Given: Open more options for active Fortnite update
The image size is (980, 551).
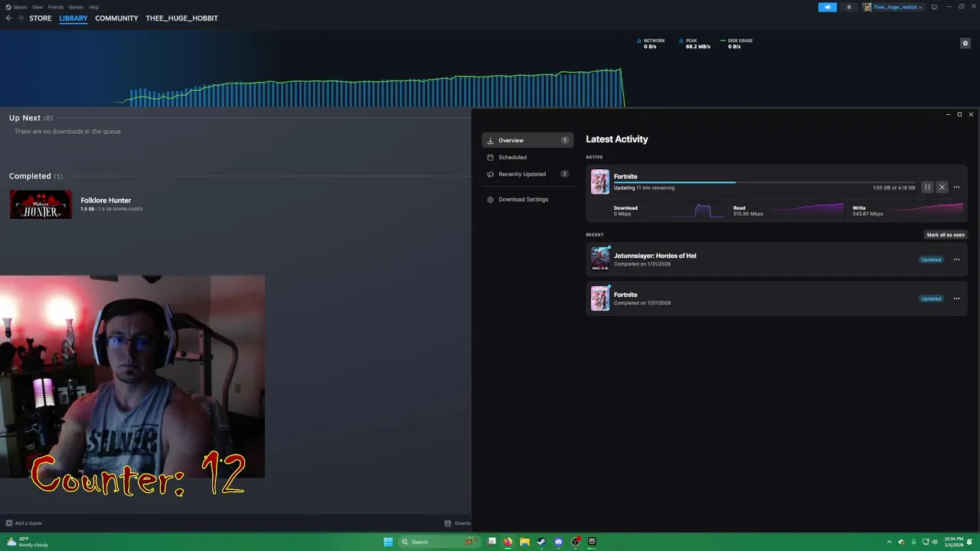Looking at the screenshot, I should click(956, 187).
